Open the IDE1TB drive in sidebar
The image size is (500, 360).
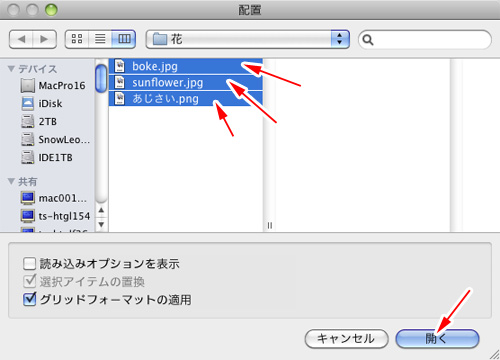(47, 157)
